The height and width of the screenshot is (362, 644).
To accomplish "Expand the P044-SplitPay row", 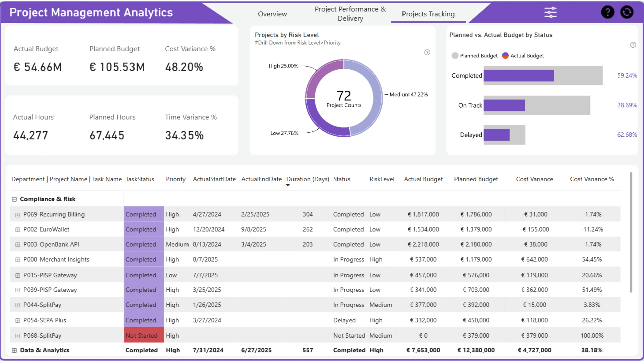I will click(x=18, y=305).
